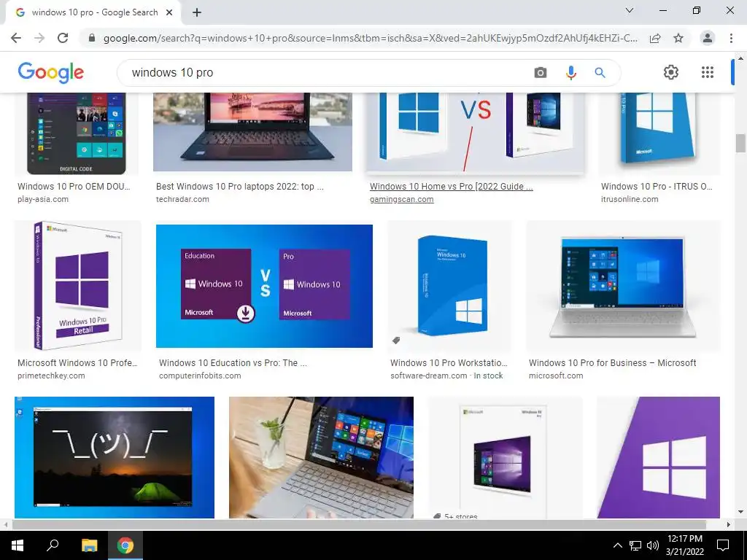The width and height of the screenshot is (747, 560).
Task: Open Microsoft Windows 10 Profe... title link
Action: (x=77, y=363)
